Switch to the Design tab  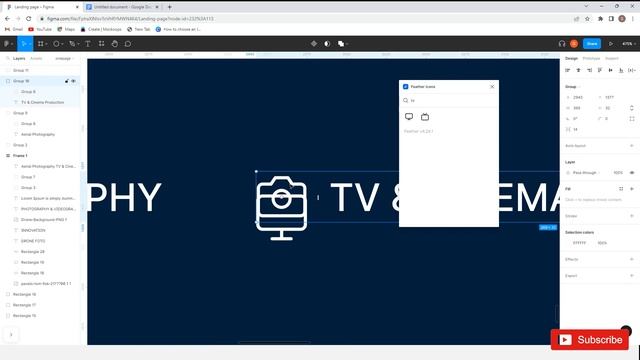[x=571, y=58]
